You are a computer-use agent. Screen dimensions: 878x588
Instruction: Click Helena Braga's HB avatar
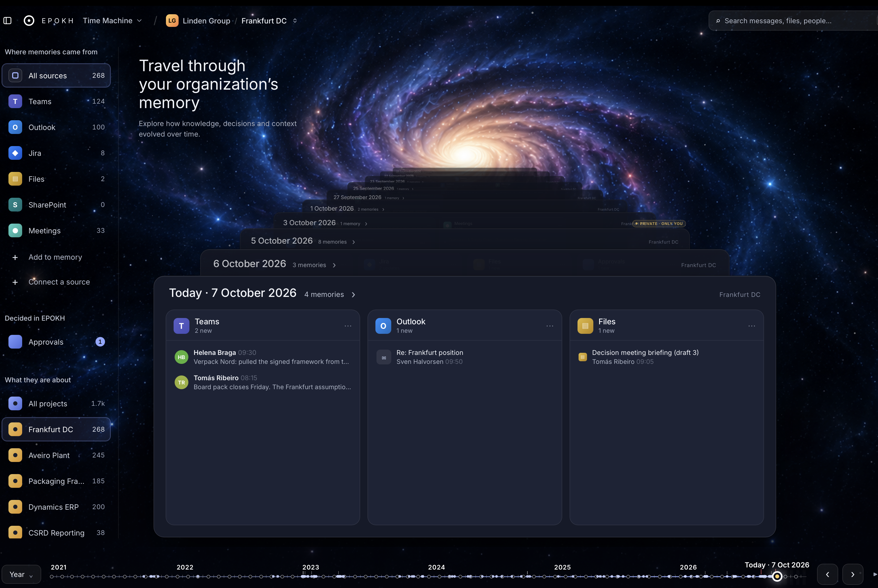pyautogui.click(x=181, y=357)
